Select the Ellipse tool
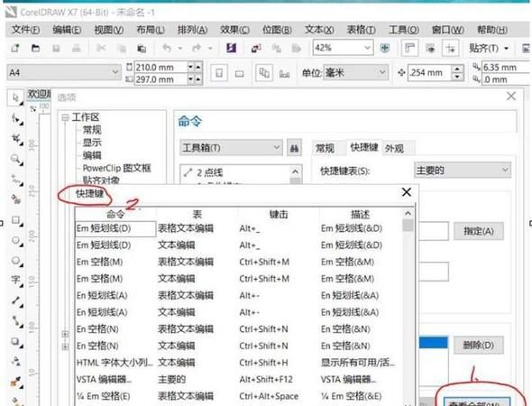The height and width of the screenshot is (406, 532). tap(16, 241)
